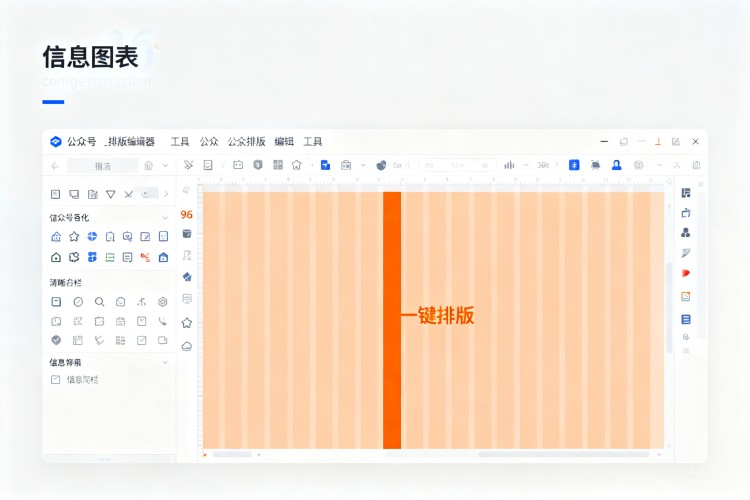
Task: Tick the checked-box icon in the grid's bottom row
Action: point(142,340)
